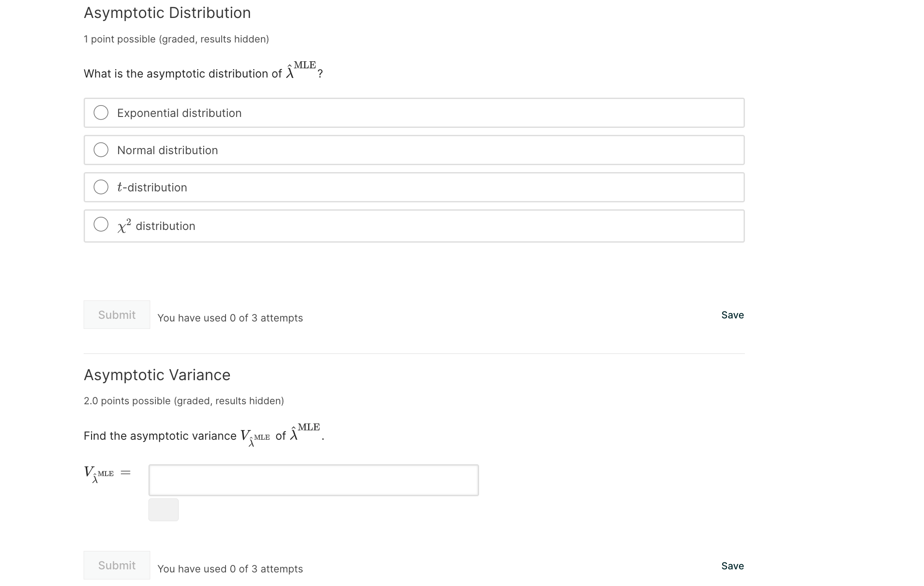
Task: Click the 'Find the asymptotic variance' prompt text
Action: click(x=160, y=436)
